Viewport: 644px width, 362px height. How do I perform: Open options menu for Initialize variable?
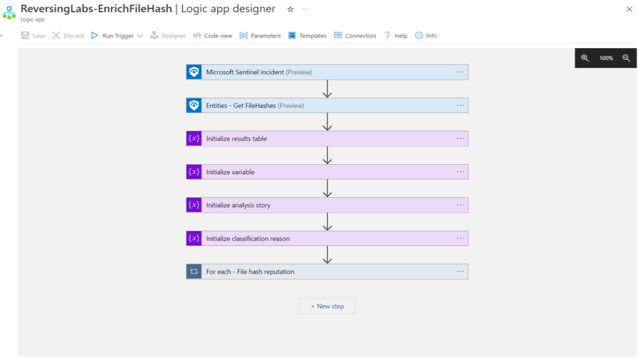point(460,172)
